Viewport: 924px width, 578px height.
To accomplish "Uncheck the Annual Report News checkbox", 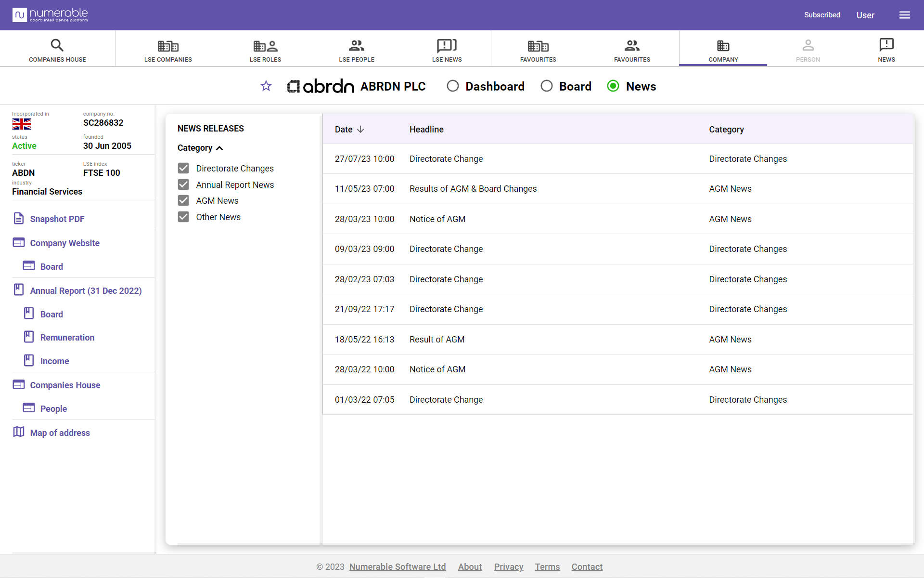I will click(183, 184).
